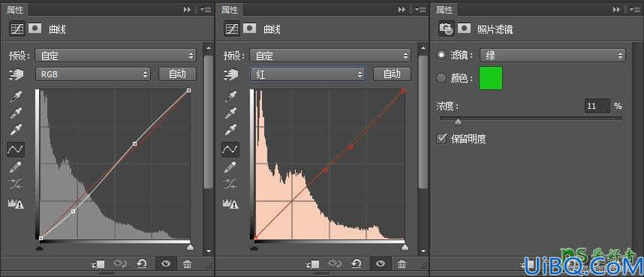Collapse RGB curves panel with double arrows

[x=187, y=9]
